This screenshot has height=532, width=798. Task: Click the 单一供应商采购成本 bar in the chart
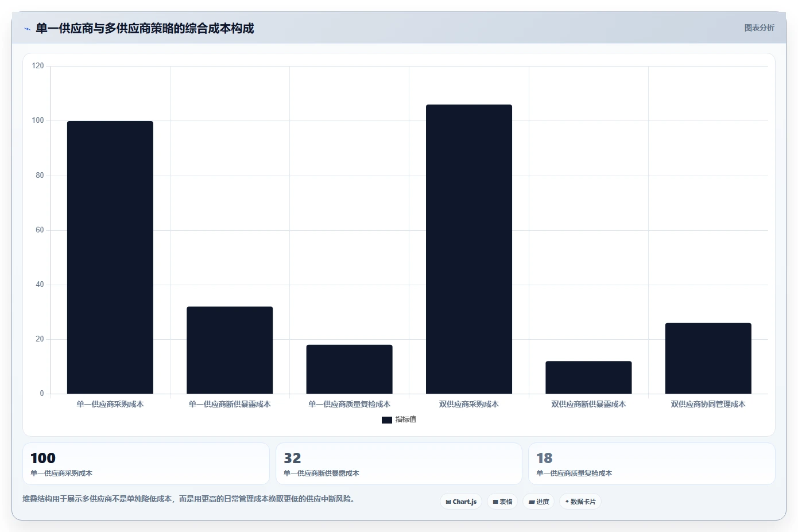click(x=110, y=257)
